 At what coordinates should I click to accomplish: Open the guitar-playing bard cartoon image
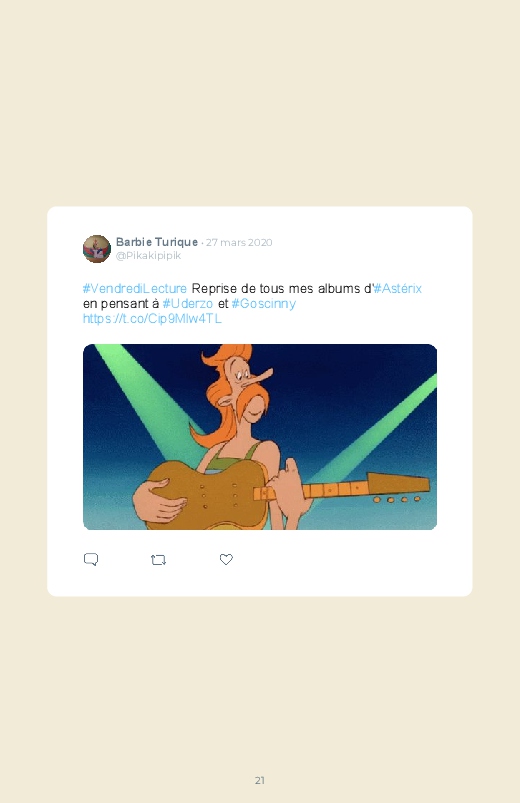tap(260, 437)
